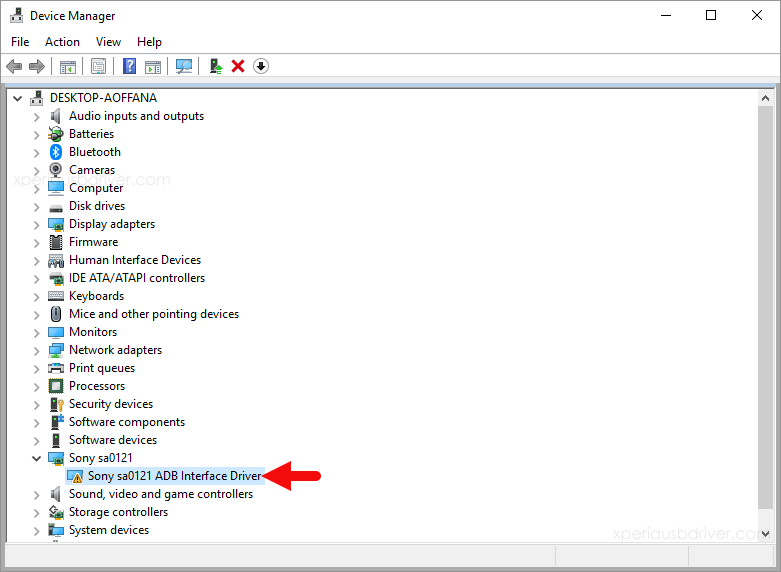Expand the Monitors category
The image size is (781, 572).
pyautogui.click(x=36, y=332)
